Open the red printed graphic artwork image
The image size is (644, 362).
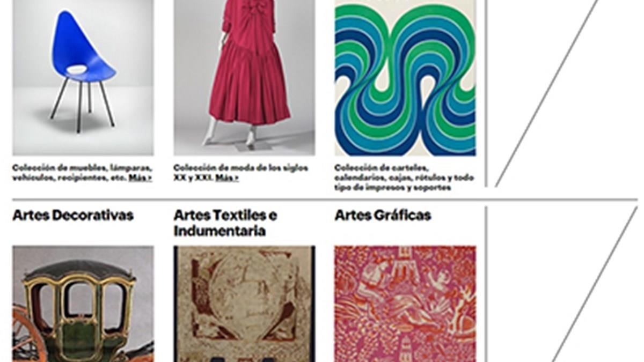pos(405,304)
